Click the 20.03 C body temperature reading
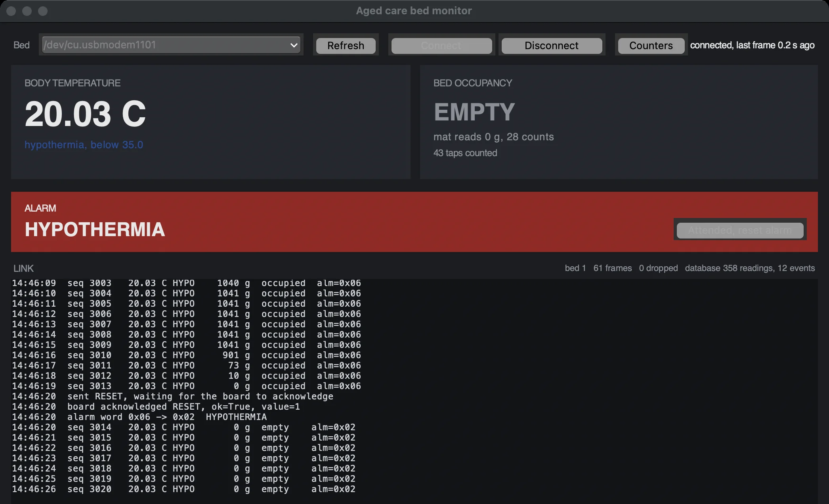829x504 pixels. pos(85,114)
